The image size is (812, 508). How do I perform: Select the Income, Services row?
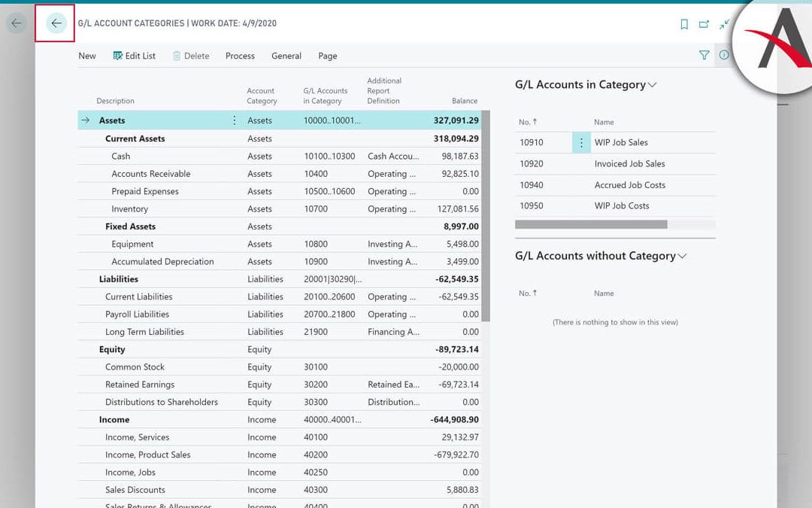[279, 437]
